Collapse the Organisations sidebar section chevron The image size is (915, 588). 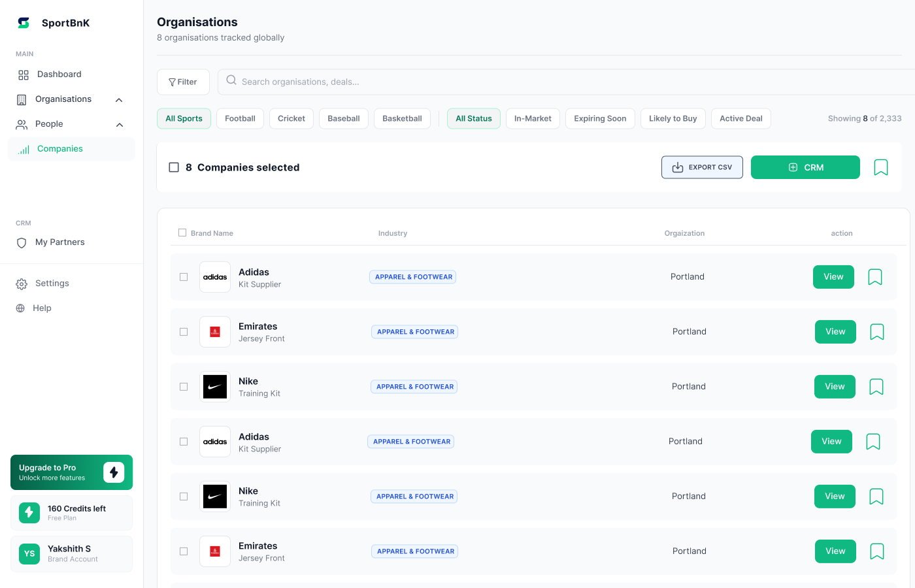coord(119,100)
